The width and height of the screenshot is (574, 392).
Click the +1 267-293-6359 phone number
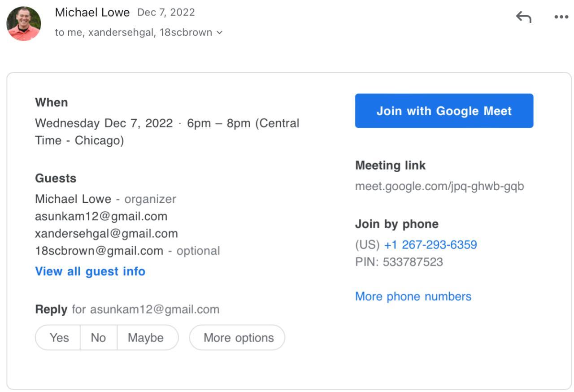coord(430,245)
